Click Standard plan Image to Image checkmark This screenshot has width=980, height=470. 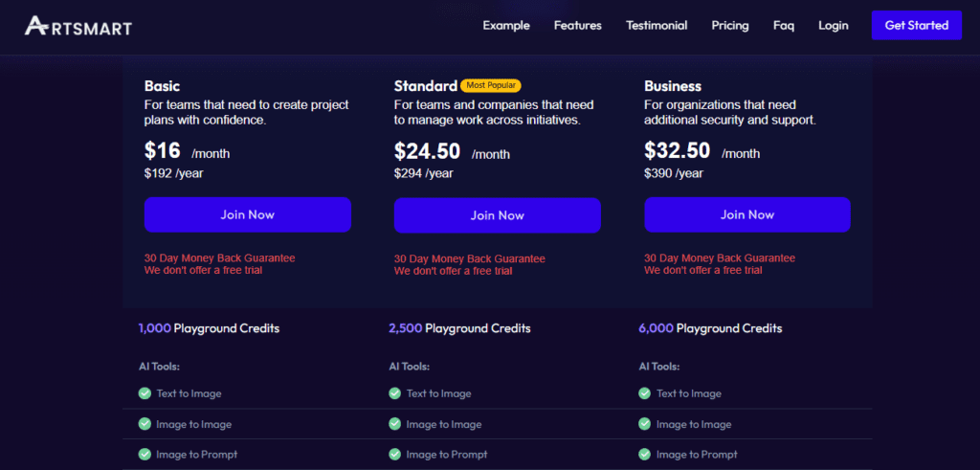tap(394, 424)
